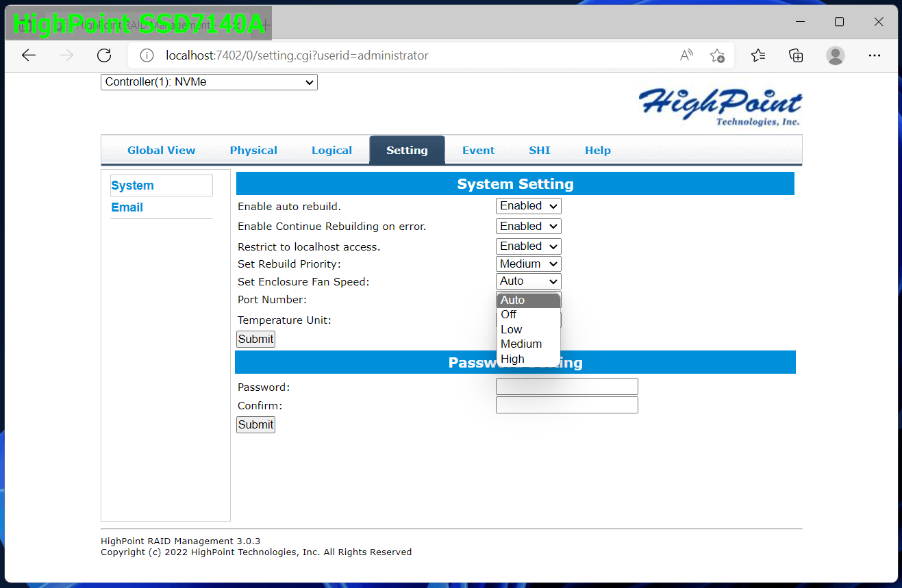Open the browser Settings and more menu
The image size is (902, 588).
click(875, 55)
